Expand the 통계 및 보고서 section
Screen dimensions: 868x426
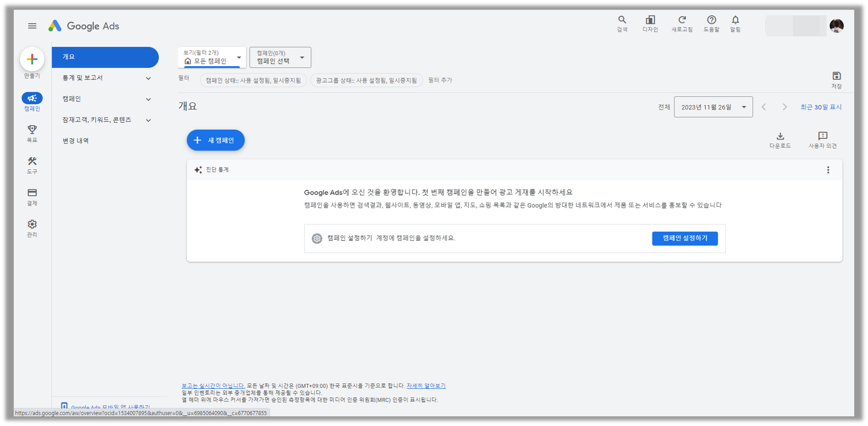tap(106, 78)
